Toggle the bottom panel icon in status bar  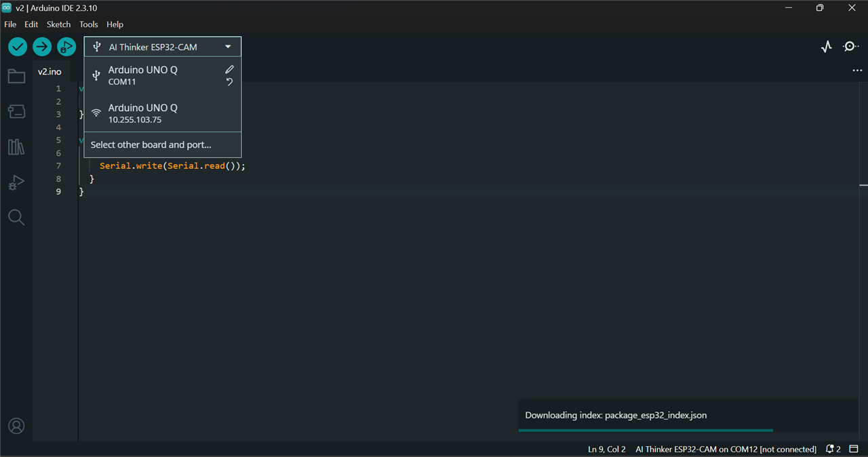coord(854,450)
